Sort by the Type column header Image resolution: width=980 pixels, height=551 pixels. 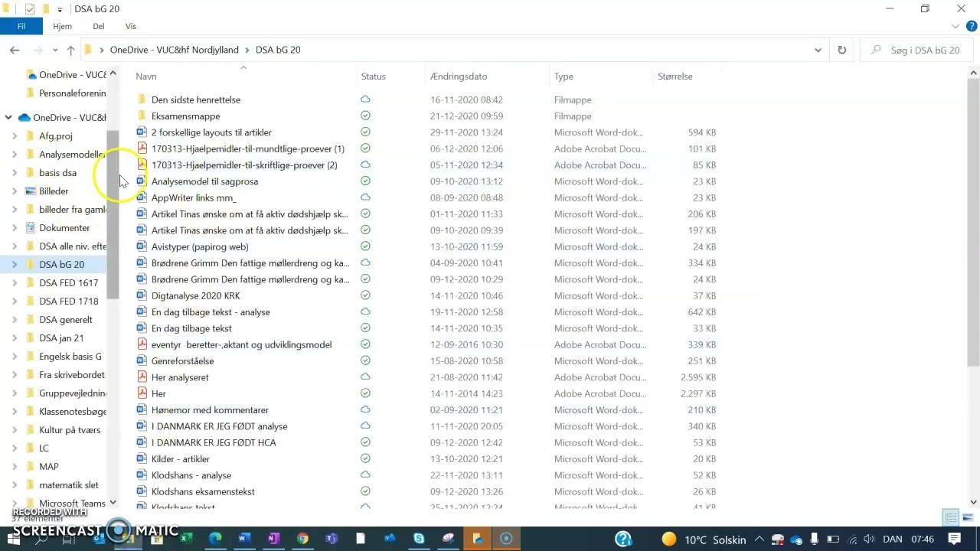pyautogui.click(x=563, y=77)
